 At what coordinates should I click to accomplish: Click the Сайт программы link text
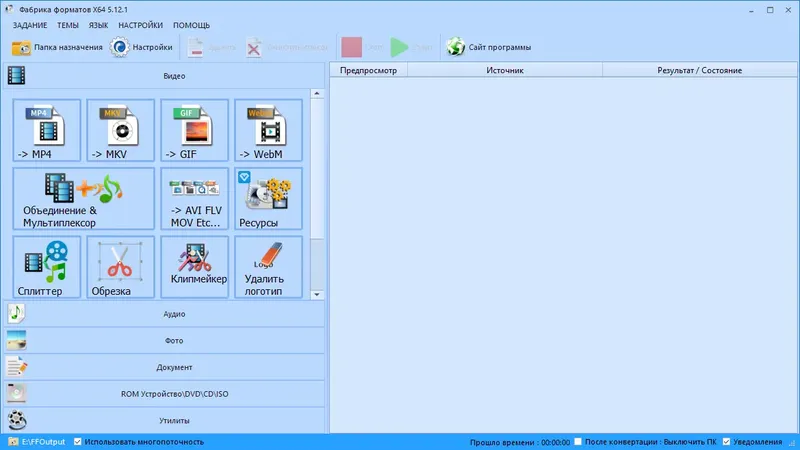tap(499, 47)
